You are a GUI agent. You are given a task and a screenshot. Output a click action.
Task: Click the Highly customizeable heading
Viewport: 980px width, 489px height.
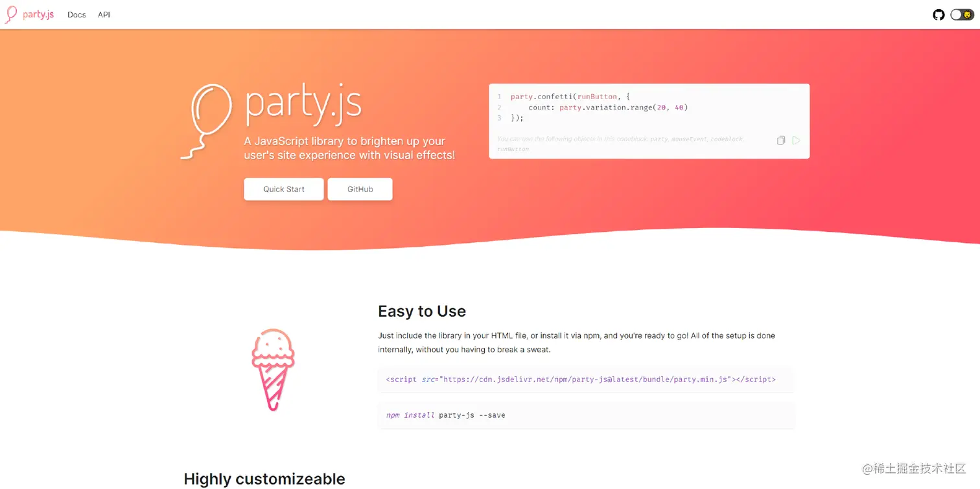click(x=264, y=479)
